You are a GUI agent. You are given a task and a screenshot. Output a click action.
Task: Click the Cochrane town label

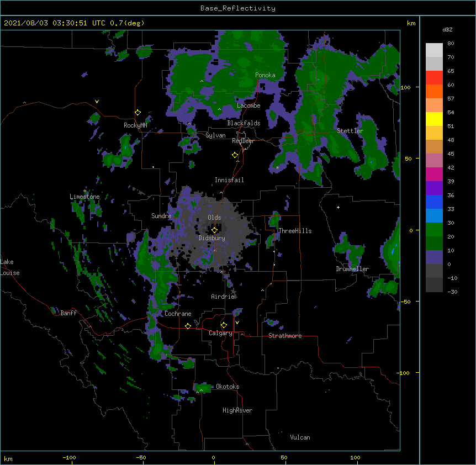(x=178, y=314)
